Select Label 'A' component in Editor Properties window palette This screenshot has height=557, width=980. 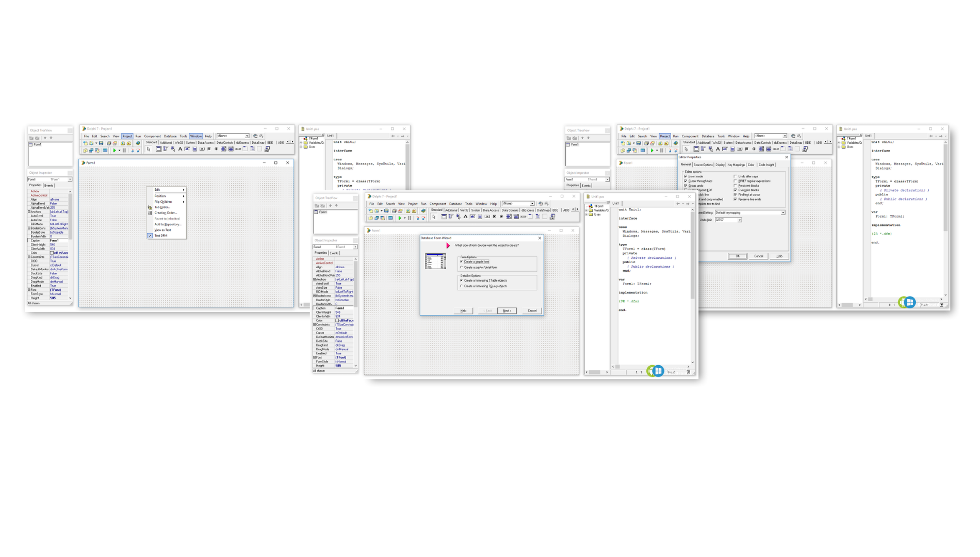(717, 149)
